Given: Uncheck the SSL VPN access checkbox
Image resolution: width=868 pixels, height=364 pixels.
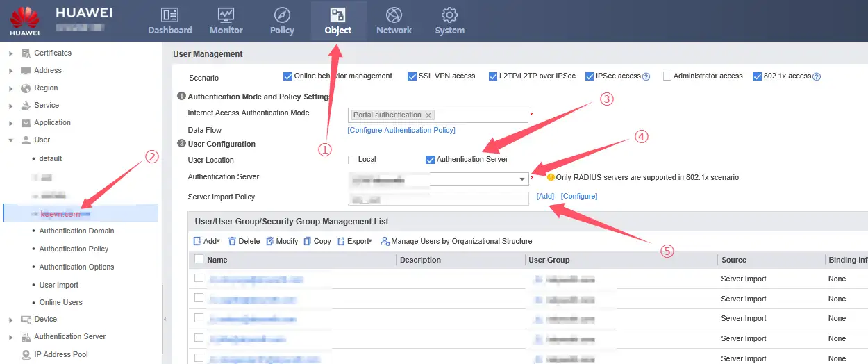Looking at the screenshot, I should pos(412,76).
